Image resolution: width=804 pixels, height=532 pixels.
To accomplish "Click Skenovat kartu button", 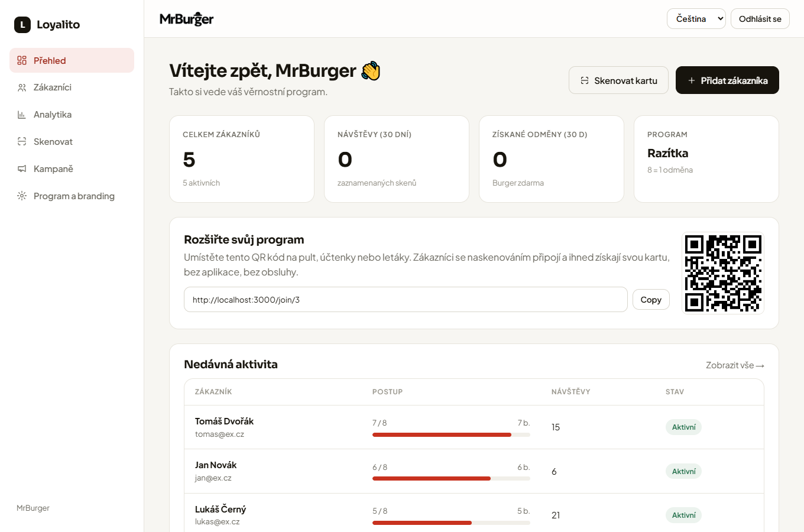I will tap(618, 80).
